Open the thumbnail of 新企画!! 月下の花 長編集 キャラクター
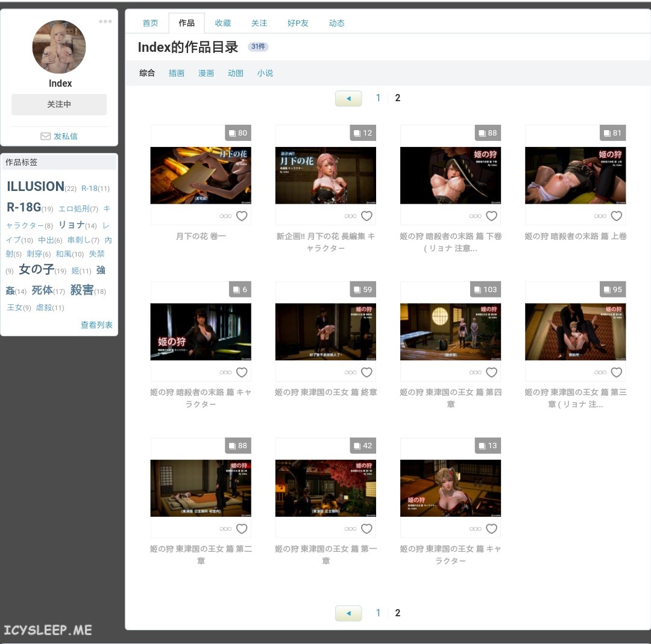Viewport: 651px width, 644px height. [x=325, y=175]
